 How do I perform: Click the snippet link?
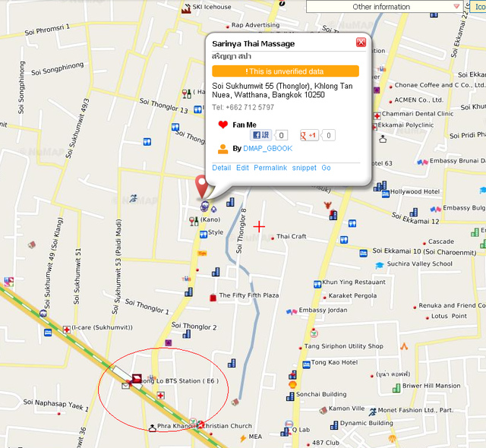click(x=304, y=168)
